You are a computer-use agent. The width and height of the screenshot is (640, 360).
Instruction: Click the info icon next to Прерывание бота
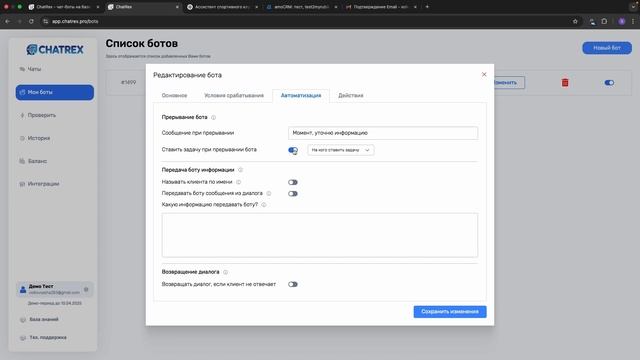213,118
